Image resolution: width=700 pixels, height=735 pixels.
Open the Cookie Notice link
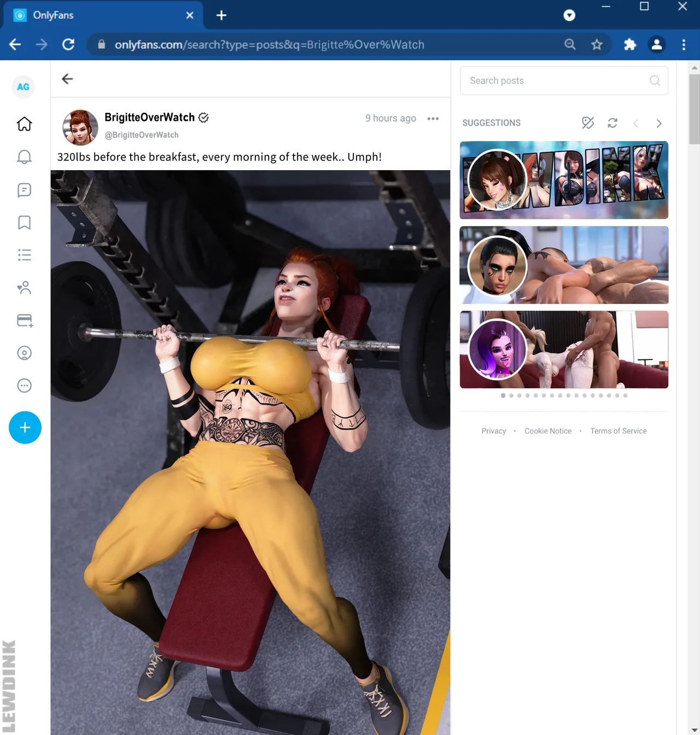pyautogui.click(x=548, y=431)
